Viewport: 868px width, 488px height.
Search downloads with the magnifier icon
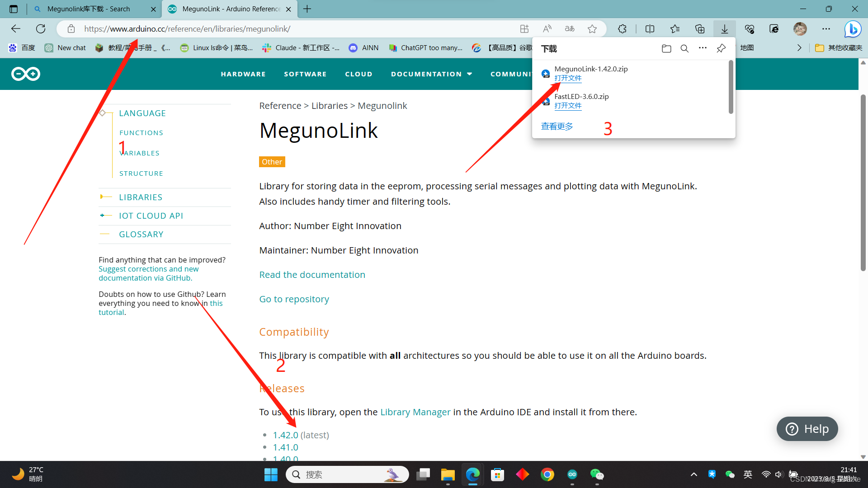pyautogui.click(x=684, y=48)
